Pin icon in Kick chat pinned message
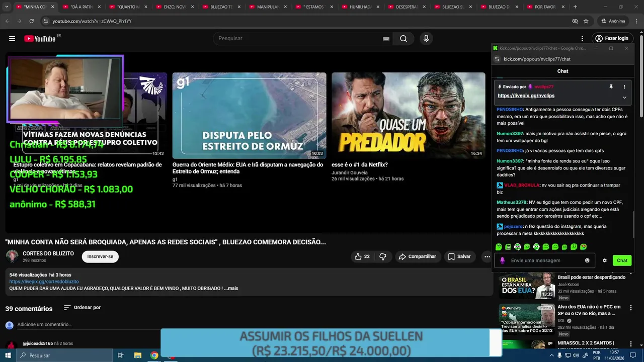 (611, 87)
